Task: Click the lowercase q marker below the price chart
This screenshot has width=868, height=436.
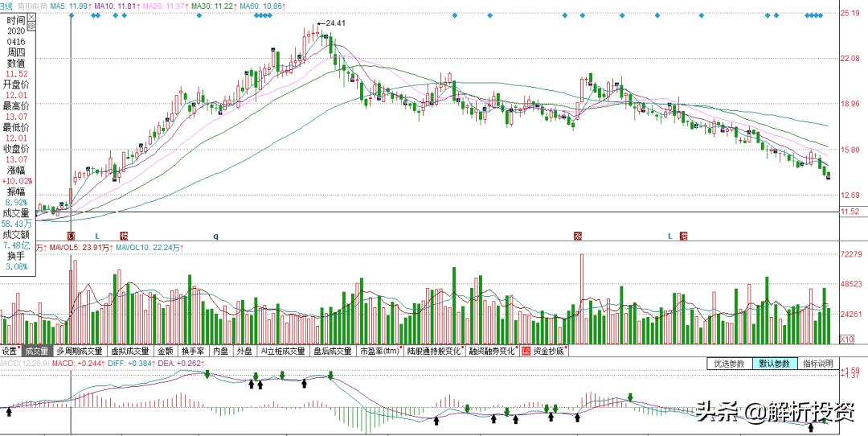Action: click(216, 236)
